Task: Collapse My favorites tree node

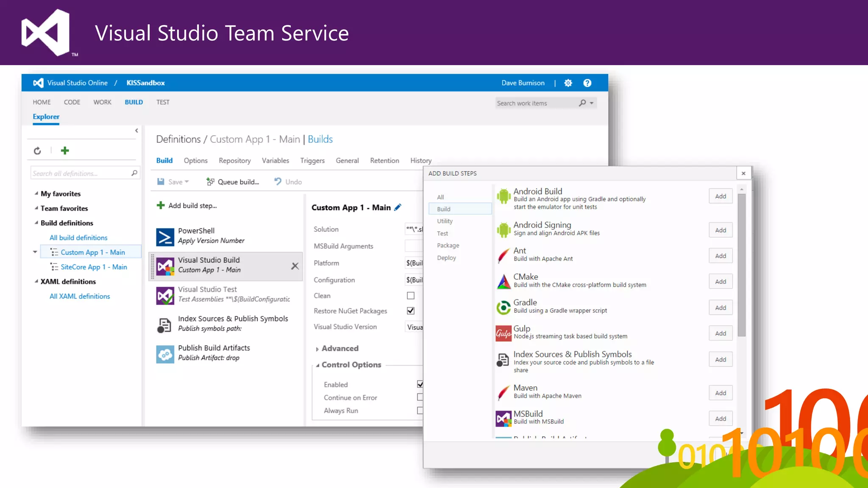Action: (36, 194)
